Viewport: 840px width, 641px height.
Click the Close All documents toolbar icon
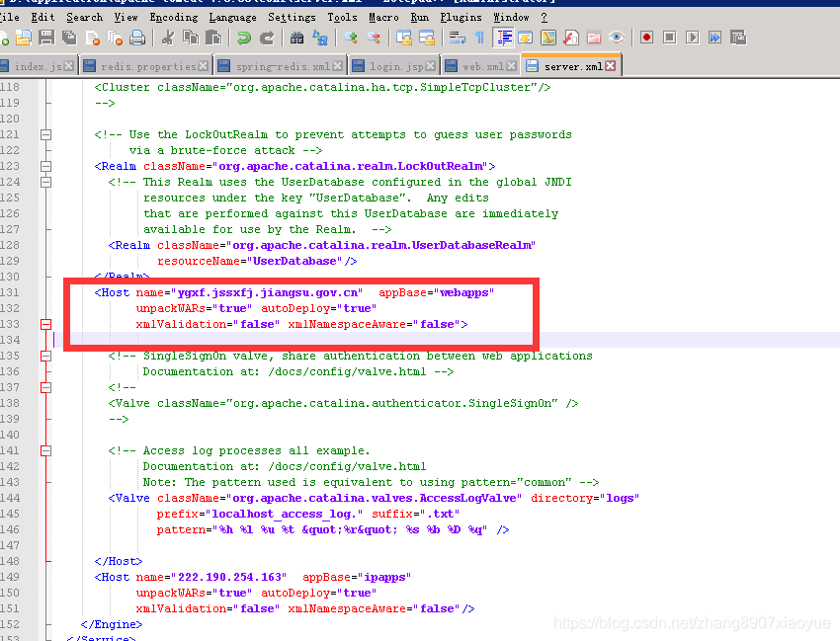click(116, 38)
